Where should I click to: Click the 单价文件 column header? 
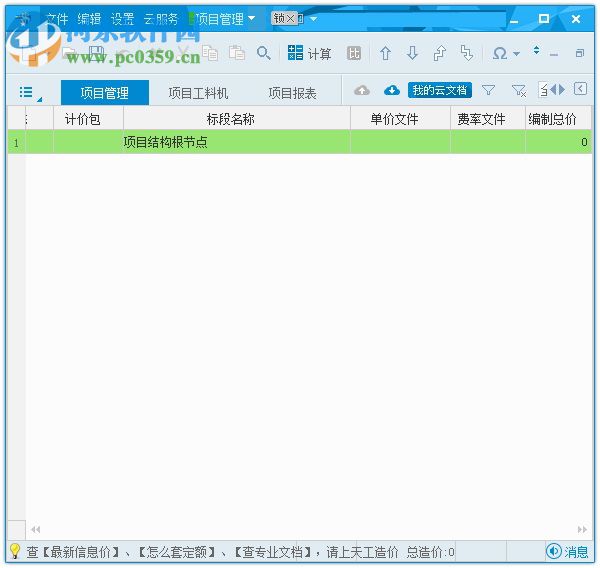pos(400,119)
